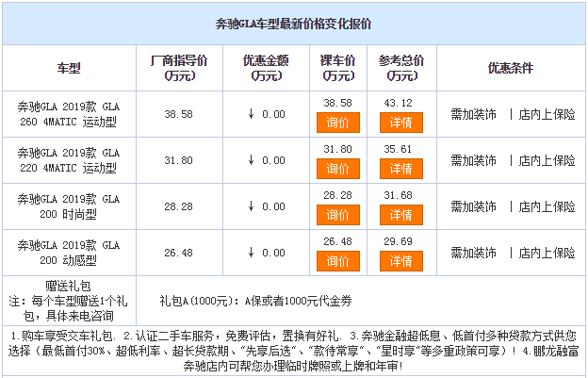Click 需加装饰 in the GLA 200 动感型 row
The width and height of the screenshot is (588, 378).
tap(473, 253)
